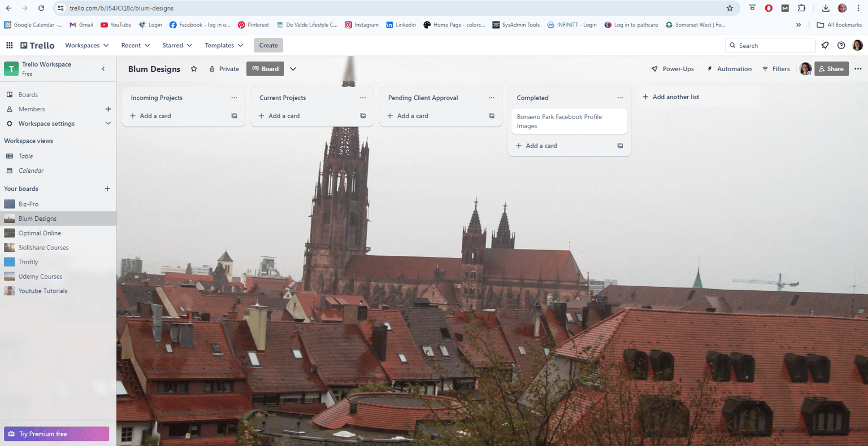The height and width of the screenshot is (446, 868).
Task: Collapse the workspace sidebar
Action: tap(103, 69)
